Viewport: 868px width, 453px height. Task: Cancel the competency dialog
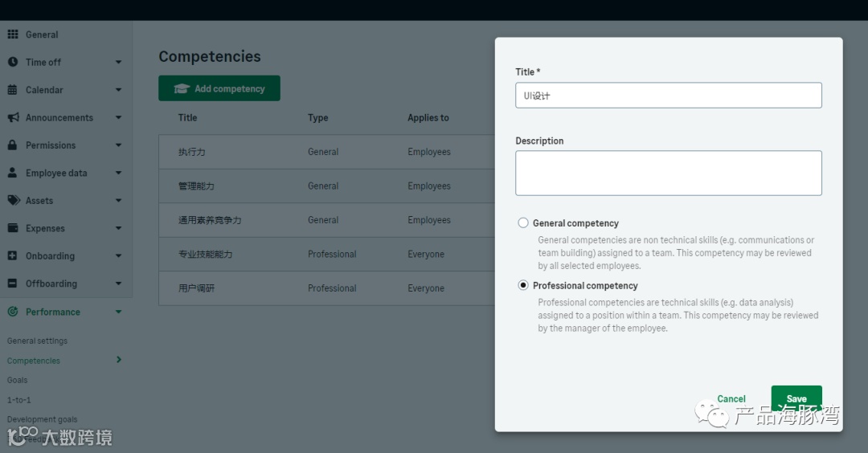coord(731,398)
